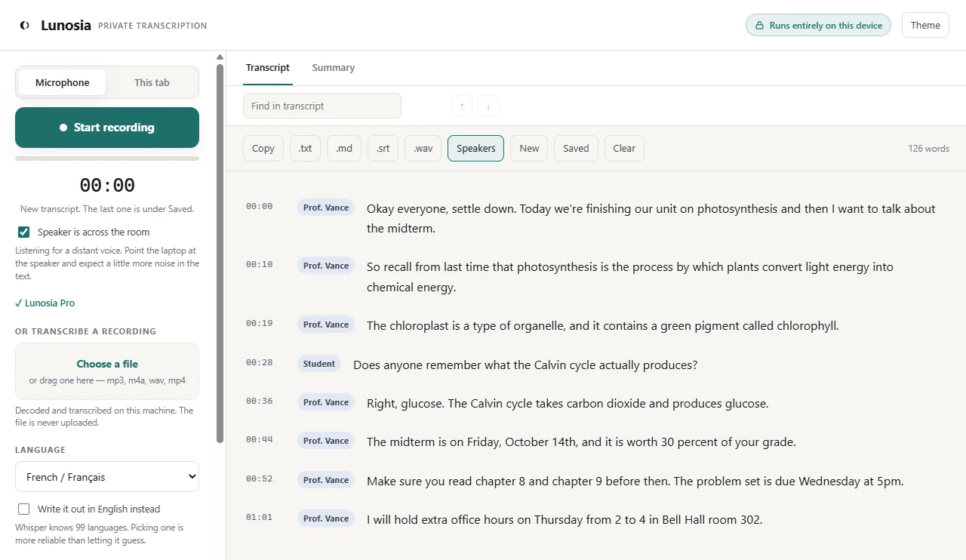Click the line about chapter 8 and 9

click(635, 482)
